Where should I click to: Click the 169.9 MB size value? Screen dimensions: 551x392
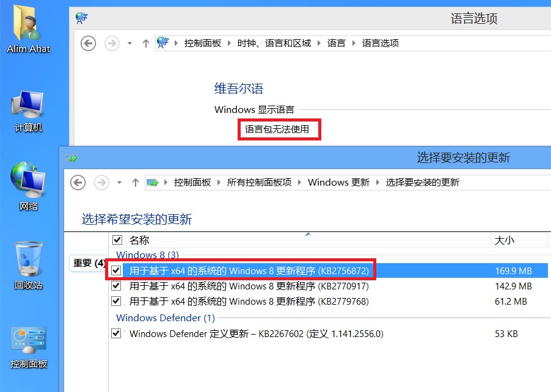click(x=513, y=271)
